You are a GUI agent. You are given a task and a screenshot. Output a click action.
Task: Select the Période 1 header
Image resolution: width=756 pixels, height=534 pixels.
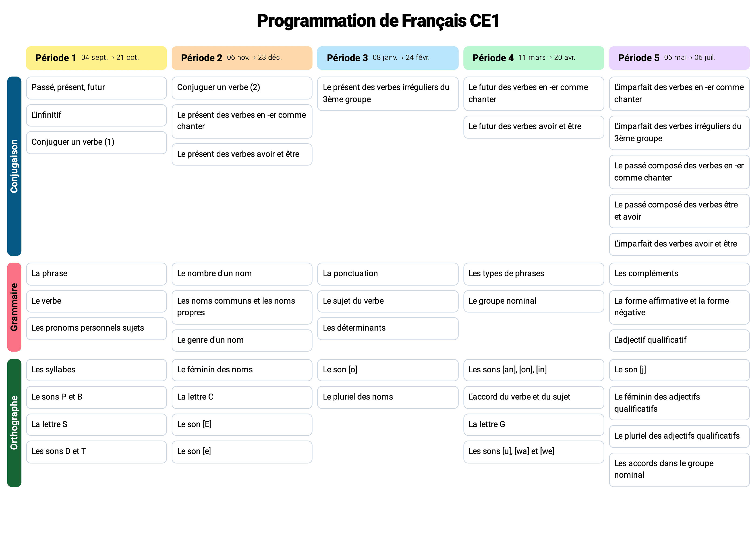coord(96,58)
